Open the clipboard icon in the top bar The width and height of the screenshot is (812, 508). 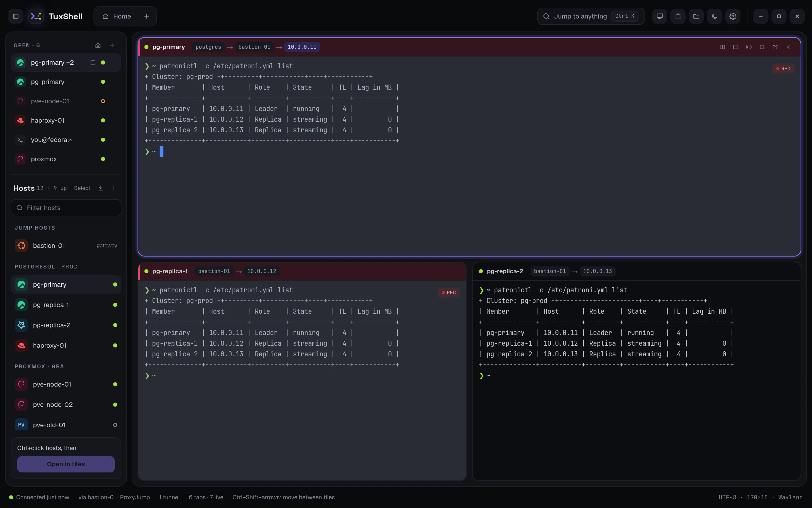(x=678, y=16)
